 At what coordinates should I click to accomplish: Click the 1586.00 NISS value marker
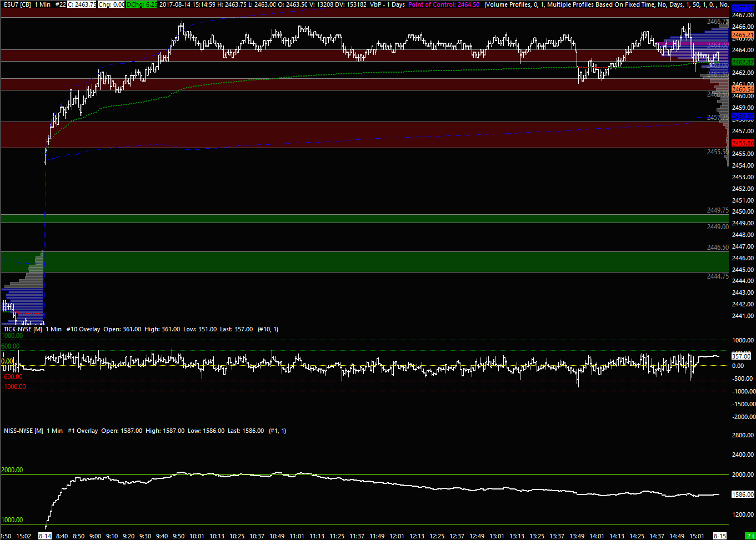point(743,494)
